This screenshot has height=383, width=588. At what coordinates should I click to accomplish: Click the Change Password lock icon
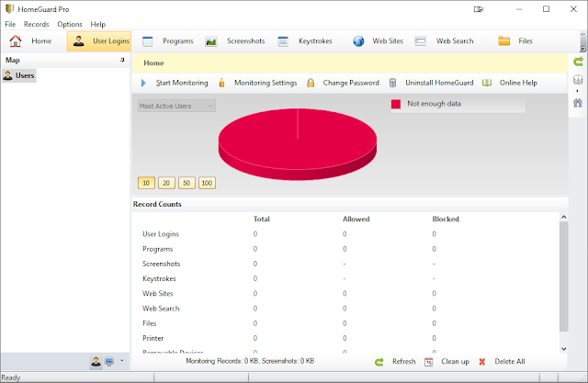[x=311, y=83]
